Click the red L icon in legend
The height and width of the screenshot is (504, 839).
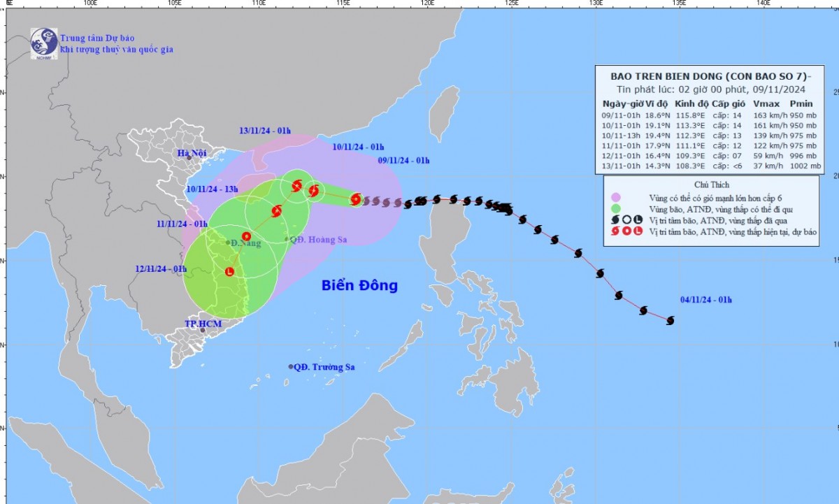coord(638,231)
